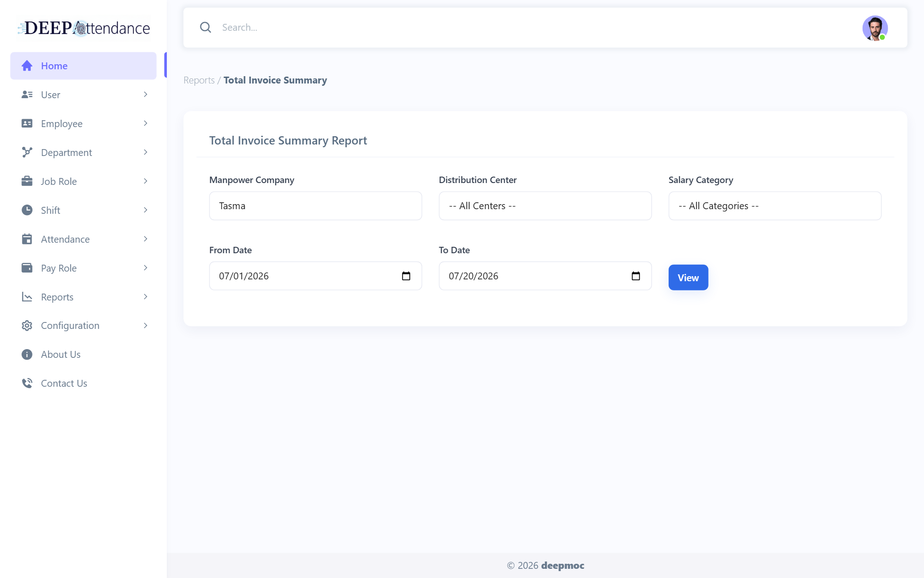Click the Configuration gear icon
Screen dimensions: 924x578
(27, 326)
